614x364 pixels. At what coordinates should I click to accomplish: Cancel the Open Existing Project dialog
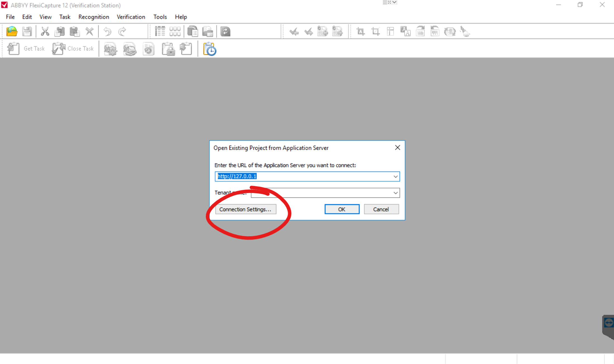381,209
